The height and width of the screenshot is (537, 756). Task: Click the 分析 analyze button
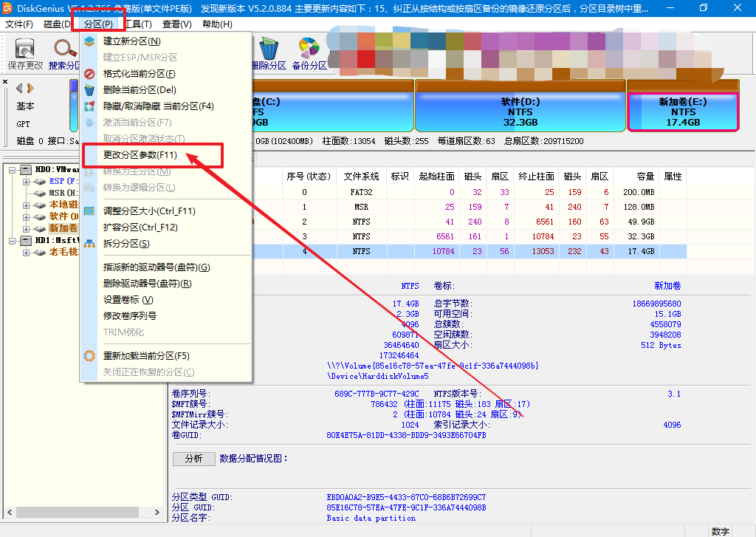194,459
